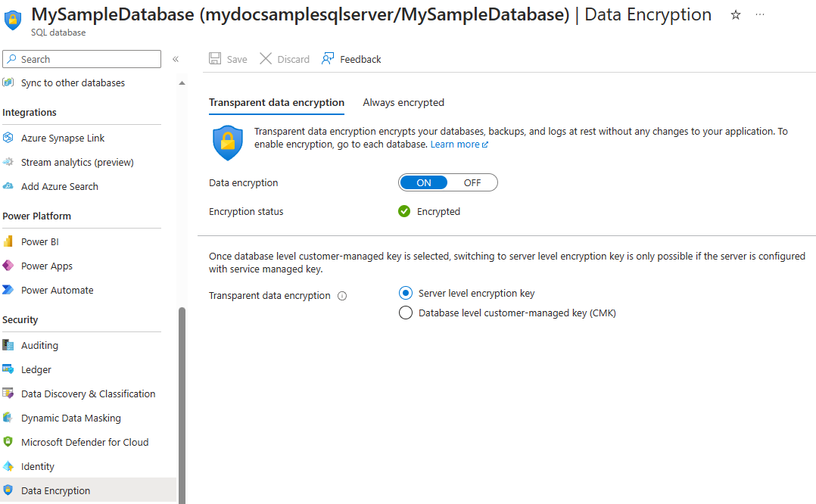Choose Database level customer-managed key

point(406,312)
